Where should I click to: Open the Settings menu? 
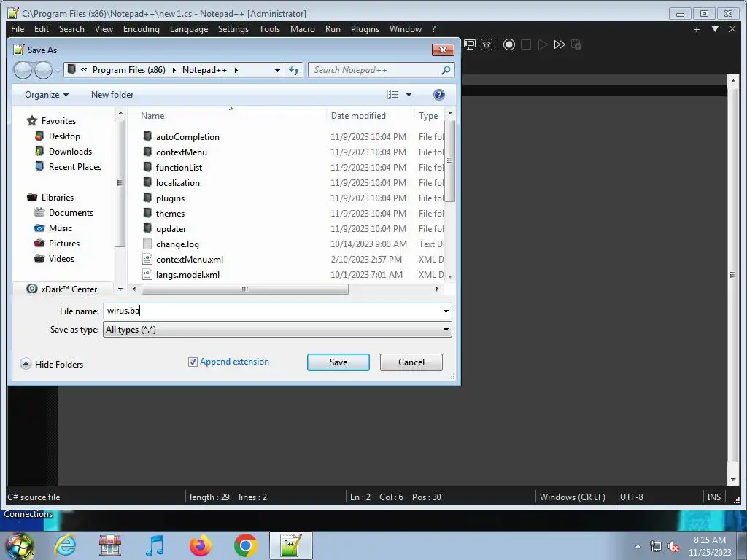tap(233, 29)
